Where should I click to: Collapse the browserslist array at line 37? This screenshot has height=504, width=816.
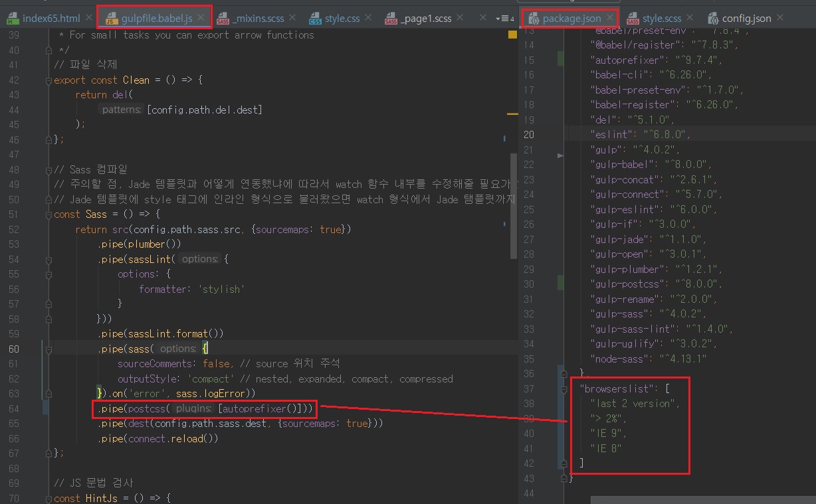pos(563,388)
